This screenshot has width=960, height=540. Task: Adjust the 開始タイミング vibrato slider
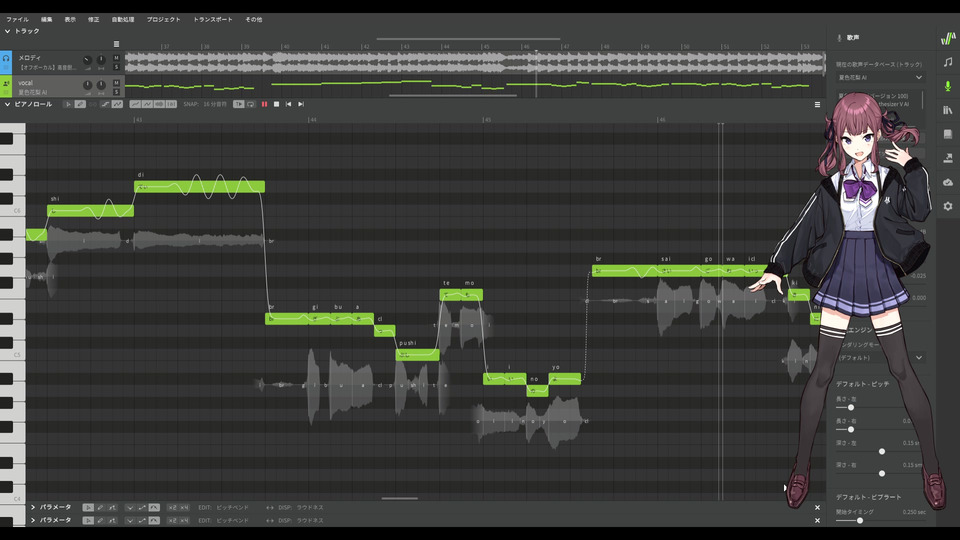point(860,520)
